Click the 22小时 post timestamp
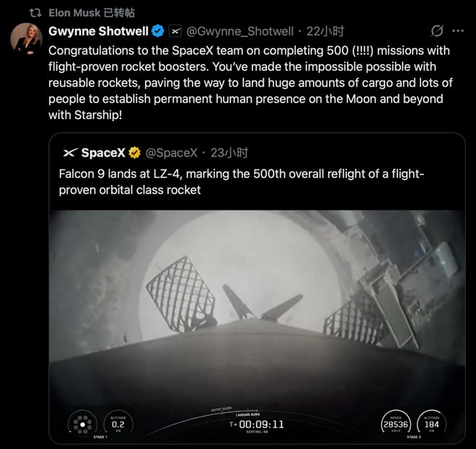 tap(325, 31)
